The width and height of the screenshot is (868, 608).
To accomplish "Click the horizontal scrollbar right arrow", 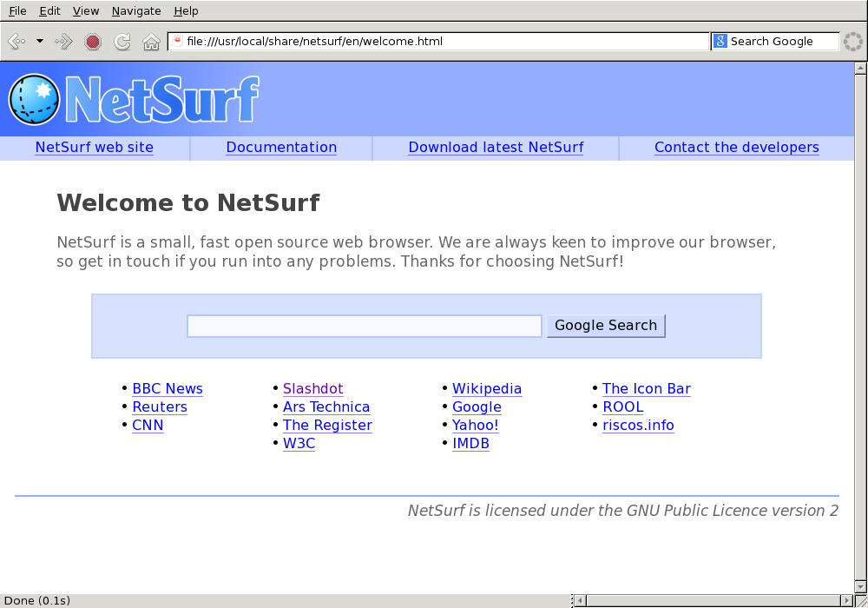I will pos(846,600).
